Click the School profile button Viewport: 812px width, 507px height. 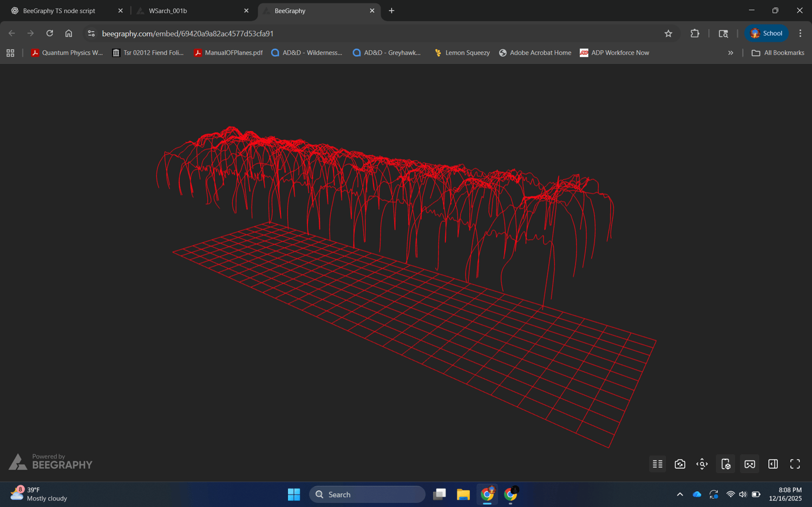tap(766, 34)
